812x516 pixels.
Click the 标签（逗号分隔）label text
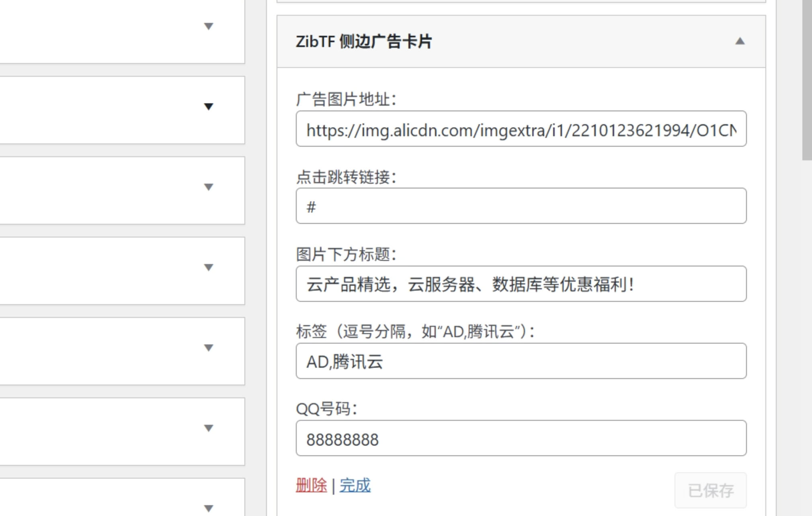click(415, 332)
